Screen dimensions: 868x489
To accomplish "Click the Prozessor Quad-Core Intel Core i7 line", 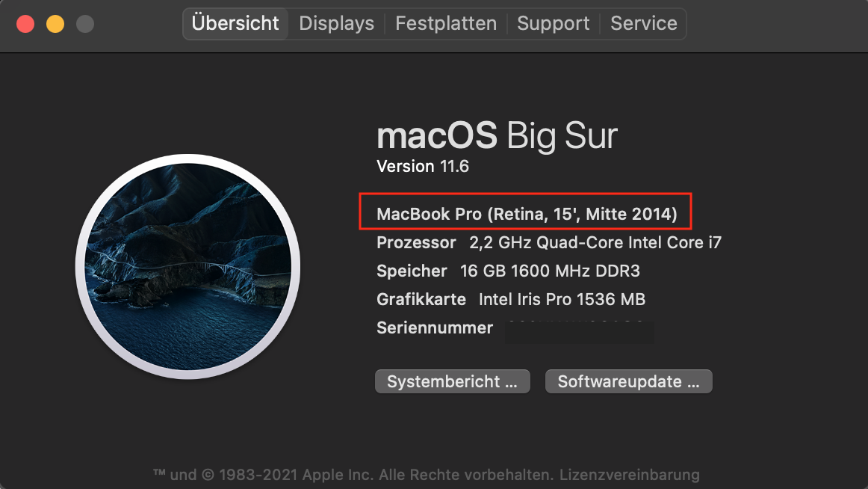I will click(x=549, y=243).
